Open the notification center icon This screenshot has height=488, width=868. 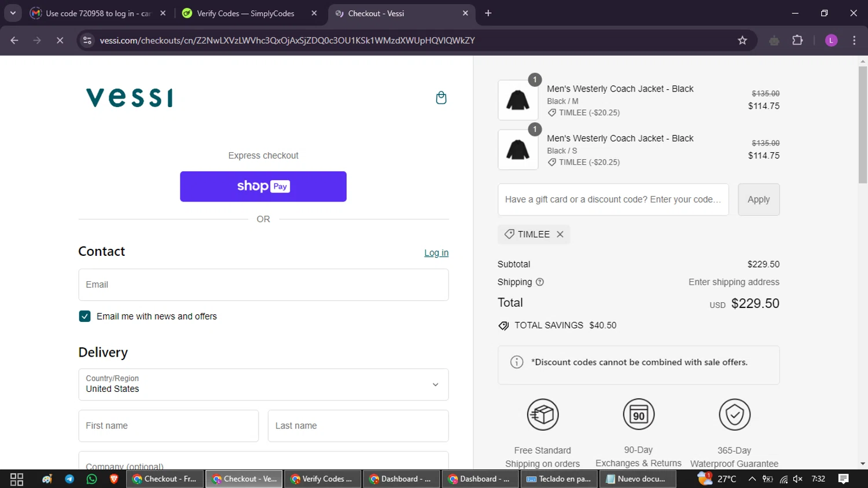[843, 479]
